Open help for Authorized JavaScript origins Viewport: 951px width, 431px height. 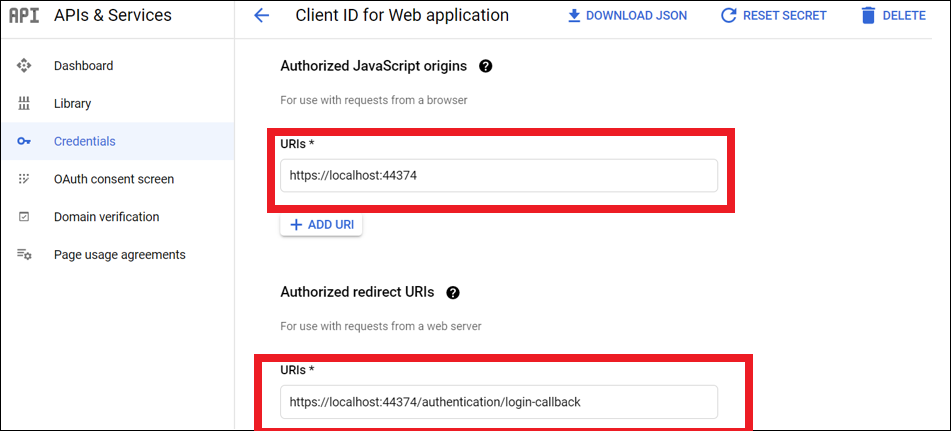click(x=486, y=66)
